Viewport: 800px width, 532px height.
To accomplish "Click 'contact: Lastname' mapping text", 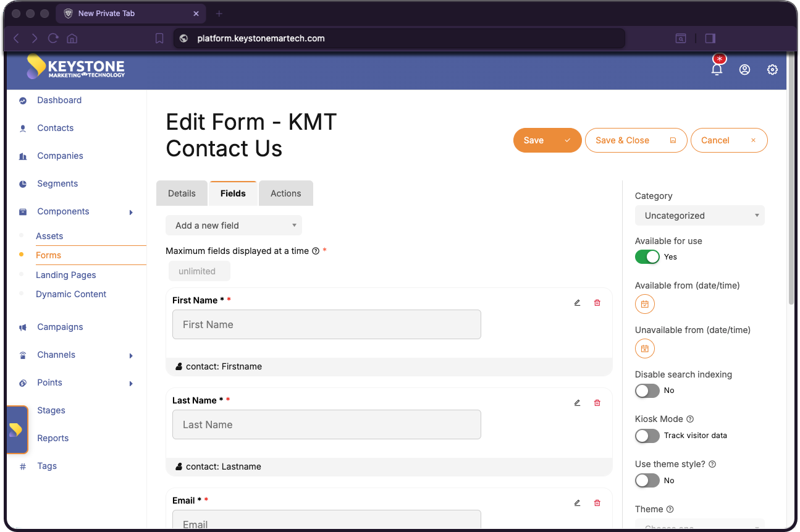I will 224,467.
